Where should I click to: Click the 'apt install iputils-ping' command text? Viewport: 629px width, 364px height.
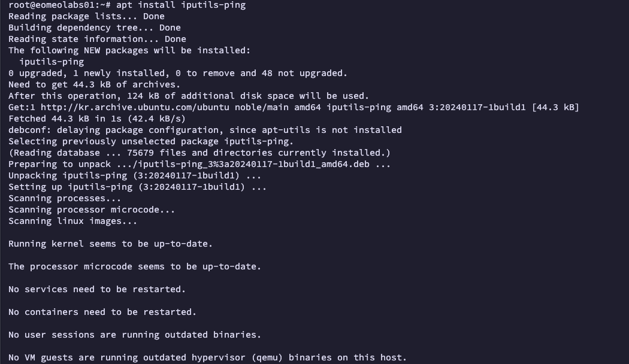(181, 5)
